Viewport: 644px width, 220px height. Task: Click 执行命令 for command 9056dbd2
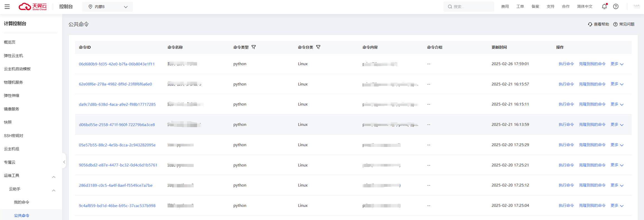coord(566,165)
